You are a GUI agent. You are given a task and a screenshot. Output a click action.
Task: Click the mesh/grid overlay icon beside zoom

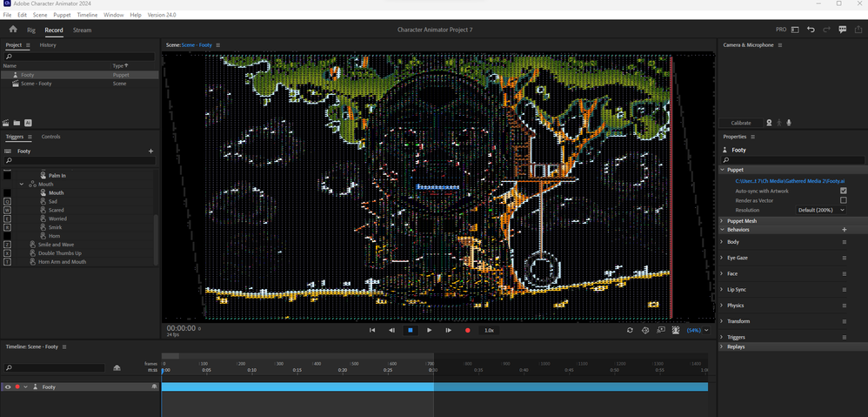pos(676,330)
